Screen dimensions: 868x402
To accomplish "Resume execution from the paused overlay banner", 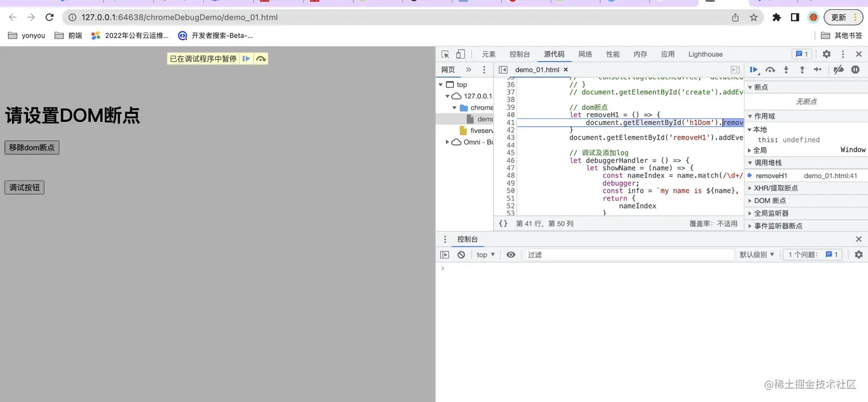I will click(246, 59).
